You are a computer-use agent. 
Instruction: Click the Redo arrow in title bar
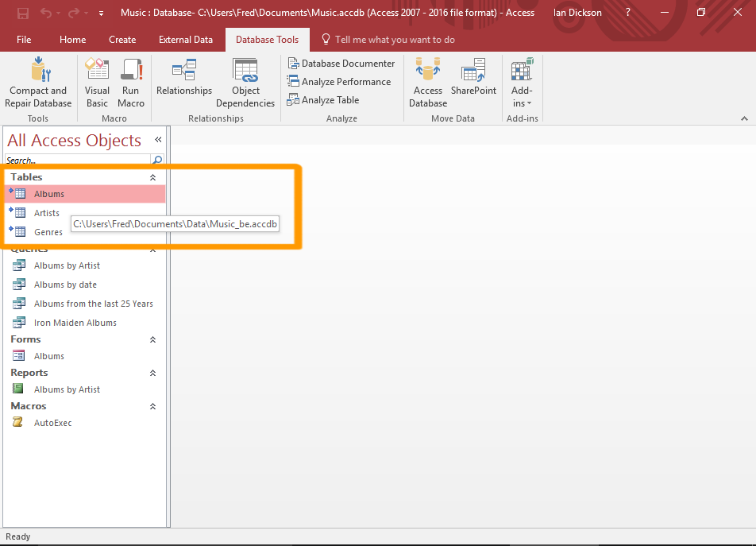point(73,13)
